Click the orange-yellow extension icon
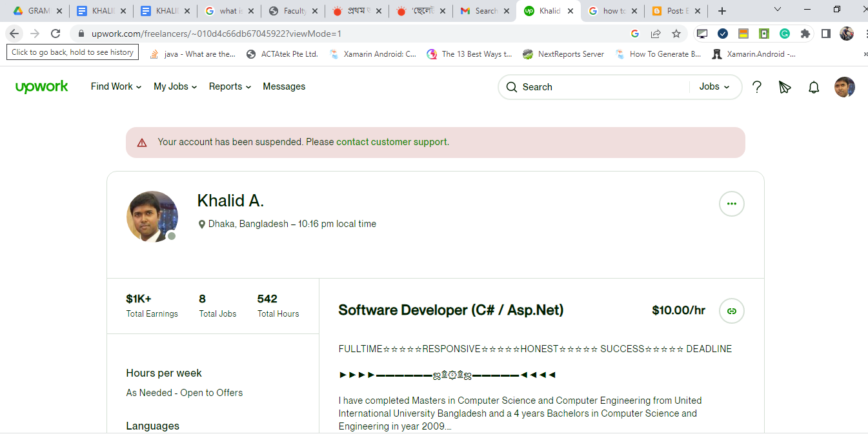Screen dimensions: 868x436 coord(743,34)
